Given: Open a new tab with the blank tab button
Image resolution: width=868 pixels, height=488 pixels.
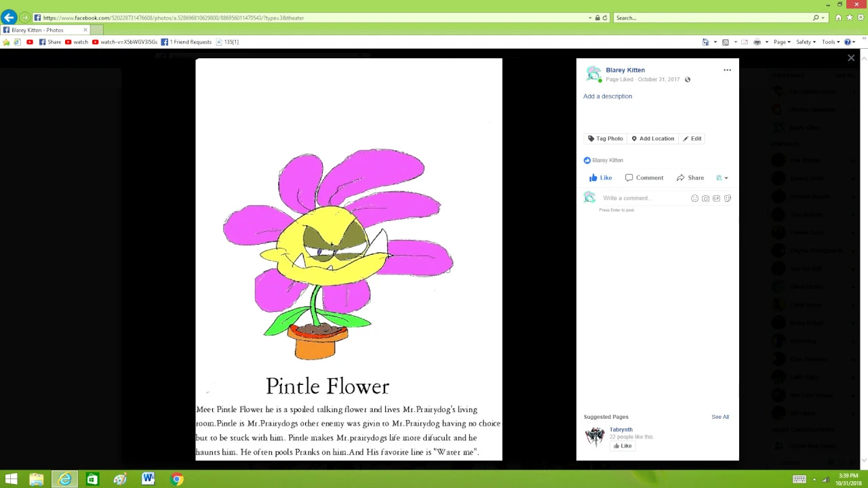Looking at the screenshot, I should click(x=97, y=30).
